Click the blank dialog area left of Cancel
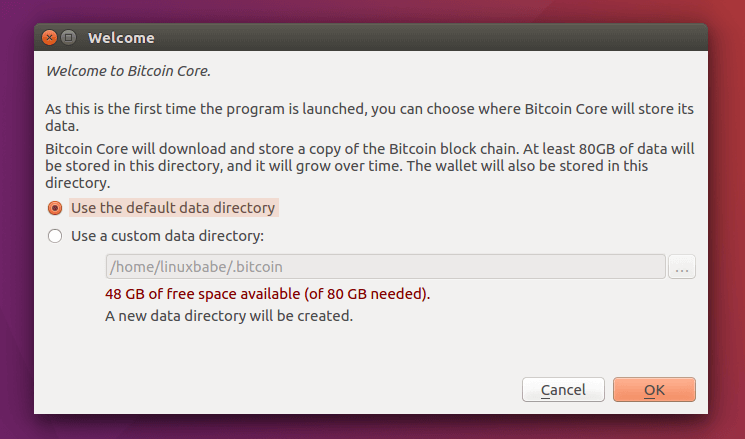Image resolution: width=745 pixels, height=439 pixels. tap(280, 389)
